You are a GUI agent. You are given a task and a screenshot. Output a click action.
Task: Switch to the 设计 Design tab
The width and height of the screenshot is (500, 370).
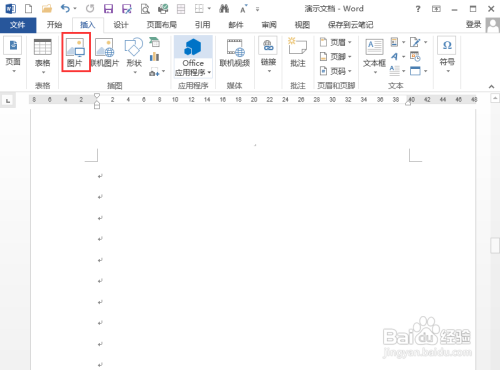120,25
